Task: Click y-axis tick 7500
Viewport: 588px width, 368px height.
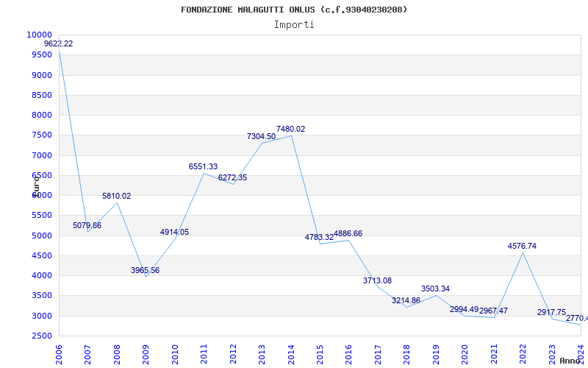Action: pos(42,135)
